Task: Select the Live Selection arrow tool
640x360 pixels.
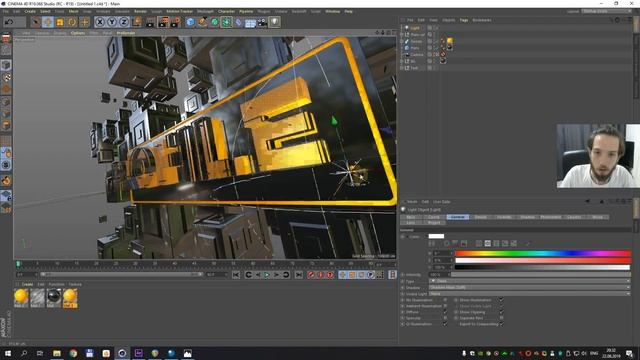Action: coord(36,22)
